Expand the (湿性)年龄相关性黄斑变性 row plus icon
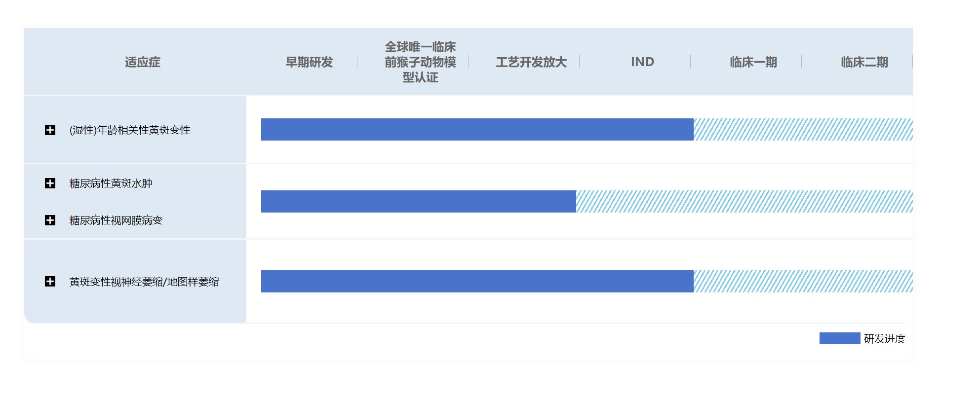Viewport: 980px width, 395px height. click(50, 130)
